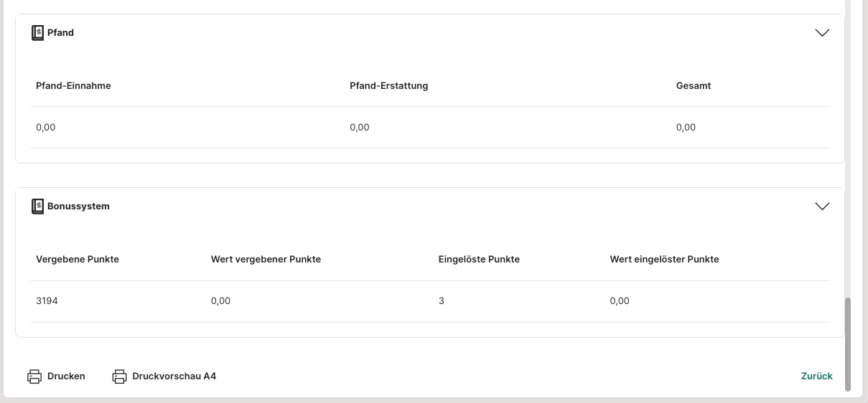Click the Pfand-Einnahme column header

point(73,86)
